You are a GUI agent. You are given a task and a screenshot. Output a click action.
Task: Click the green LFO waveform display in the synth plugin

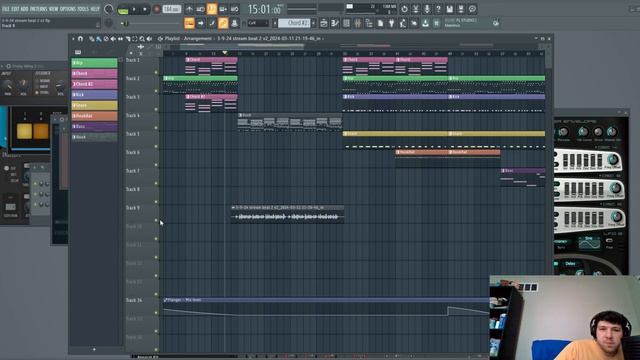coord(589,242)
